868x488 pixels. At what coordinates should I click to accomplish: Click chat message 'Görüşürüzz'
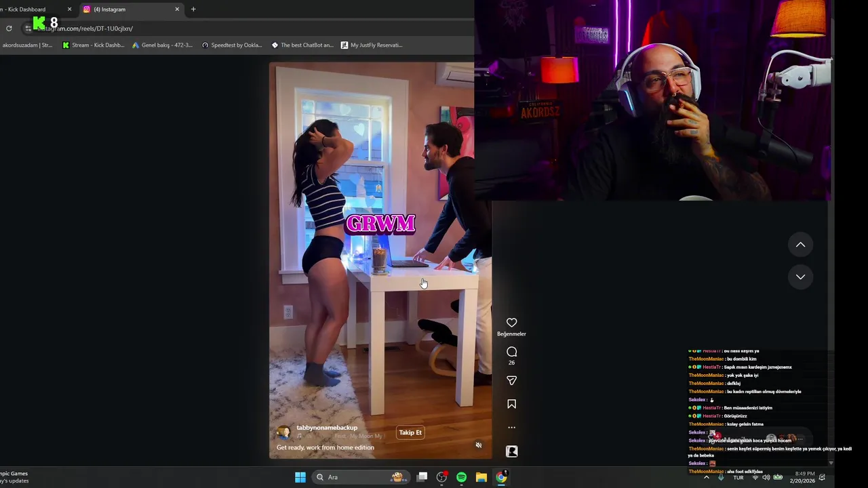[x=735, y=416]
